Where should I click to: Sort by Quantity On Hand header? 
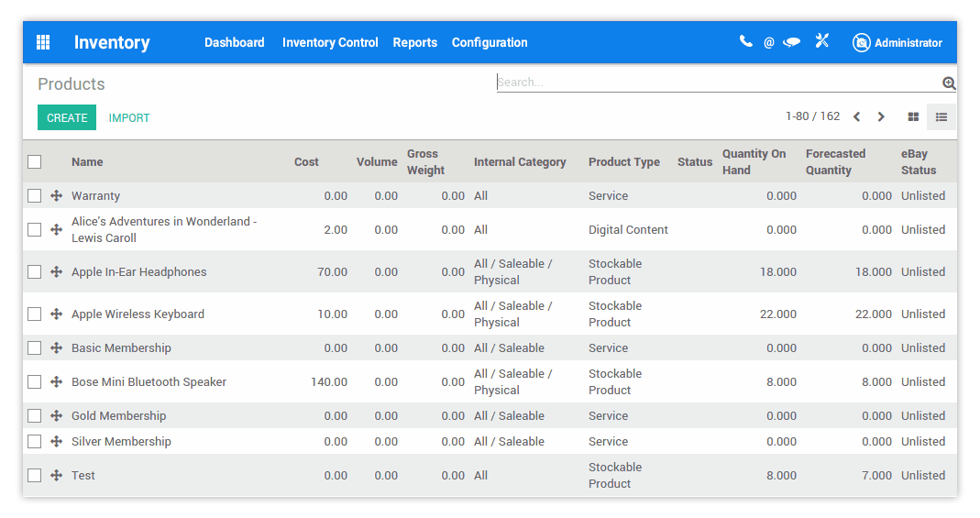point(754,162)
